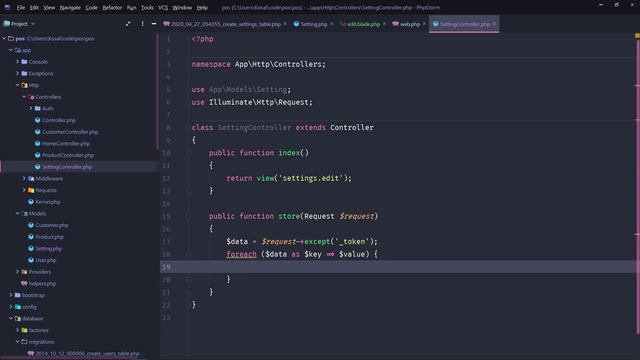The height and width of the screenshot is (360, 640).
Task: Fold the store() function at line 15
Action: click(188, 216)
